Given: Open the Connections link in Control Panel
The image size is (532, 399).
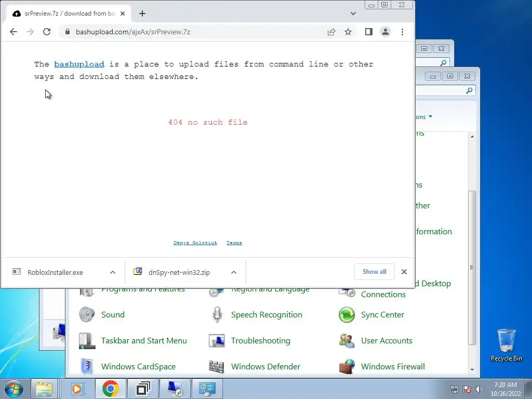Looking at the screenshot, I should (x=383, y=294).
